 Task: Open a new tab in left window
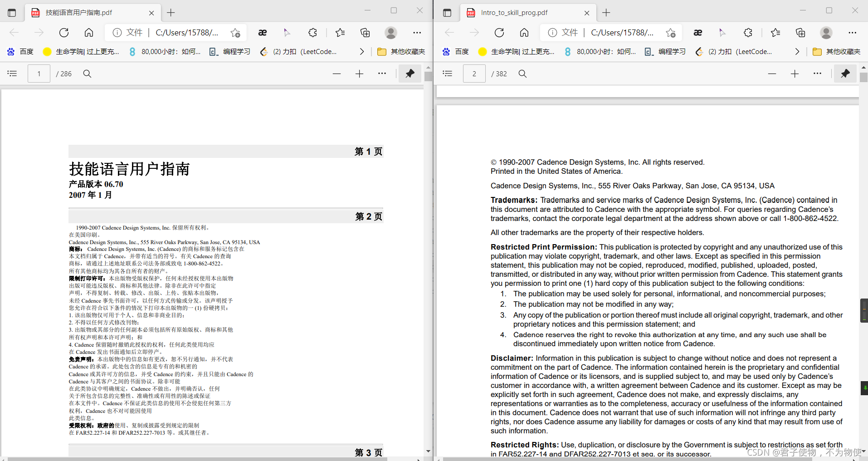point(171,13)
